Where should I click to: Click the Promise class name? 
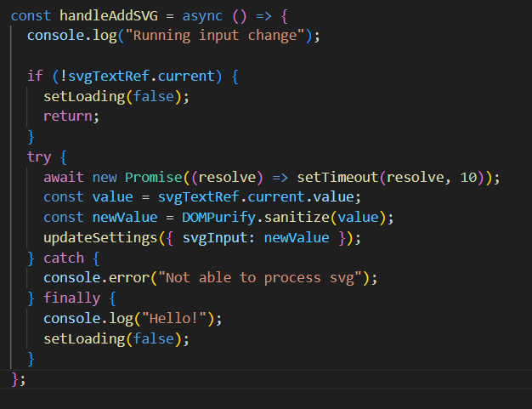(x=154, y=178)
